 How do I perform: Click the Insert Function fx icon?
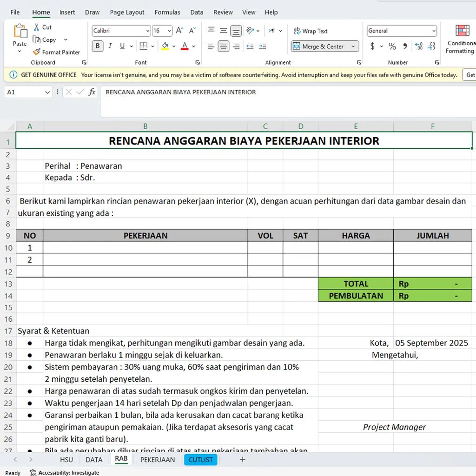tap(92, 92)
